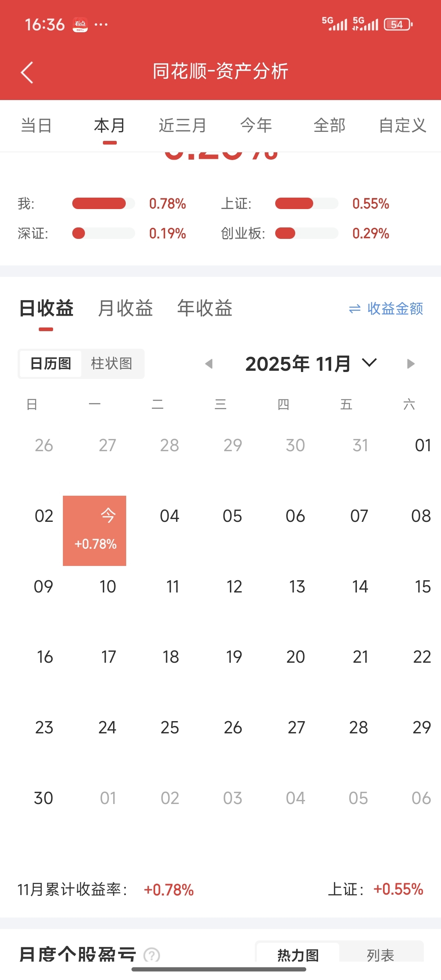
Task: Tap the battery indicator in status bar
Action: (x=398, y=24)
